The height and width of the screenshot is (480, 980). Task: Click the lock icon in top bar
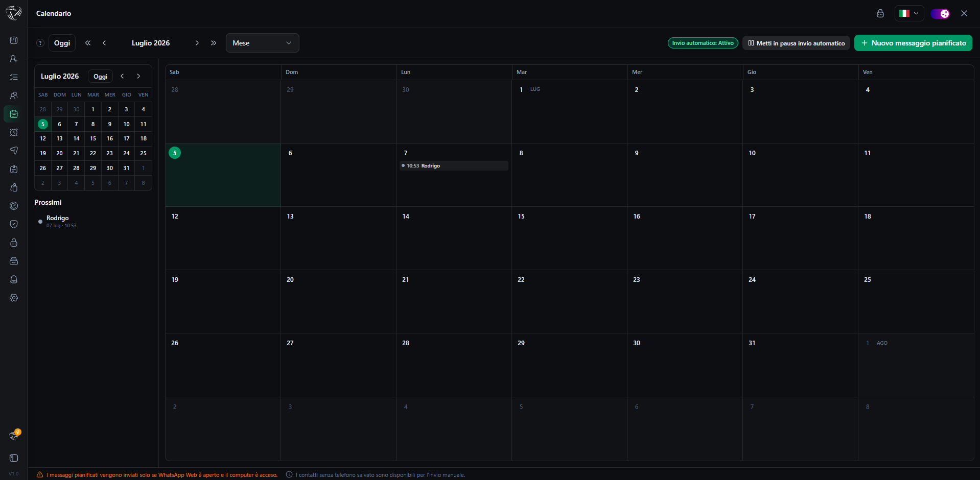coord(880,13)
